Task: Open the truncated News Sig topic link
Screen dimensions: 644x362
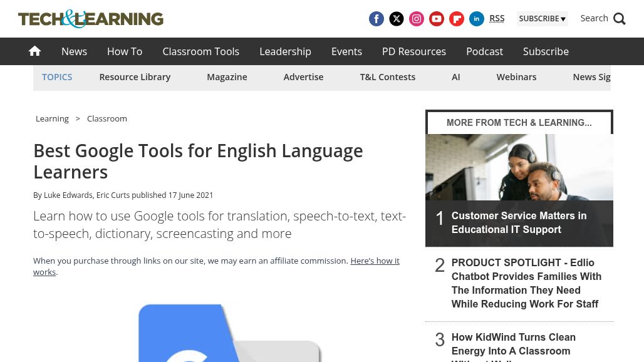Action: [x=591, y=77]
